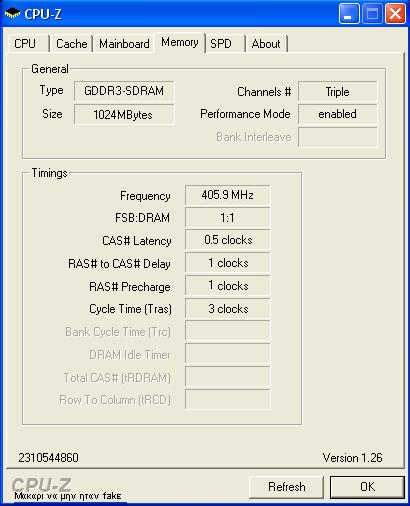
Task: Maximize the CPU-Z window
Action: [372, 14]
